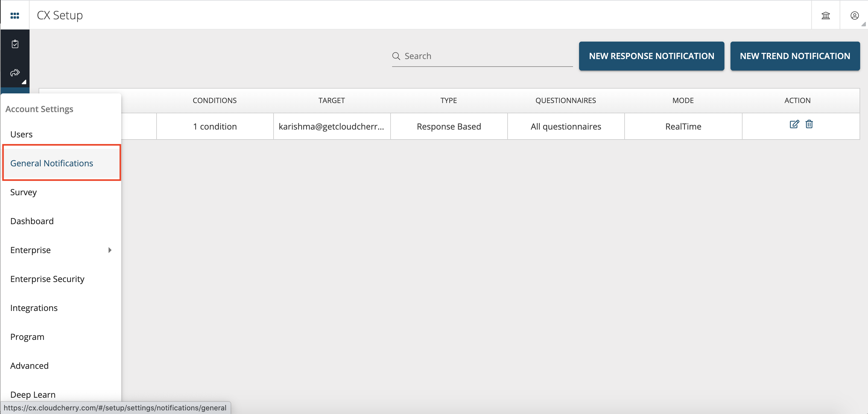Click the user profile icon top right
The width and height of the screenshot is (868, 414).
coord(855,15)
